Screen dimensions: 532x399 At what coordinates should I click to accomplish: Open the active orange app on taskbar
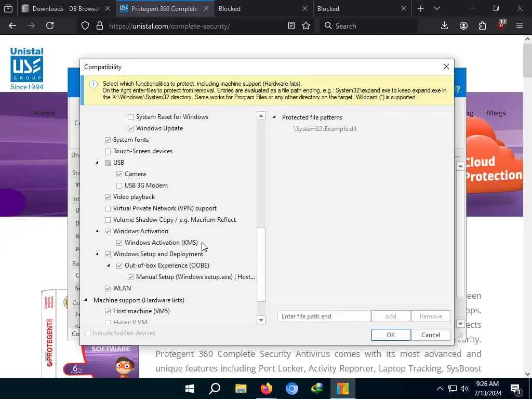pyautogui.click(x=343, y=389)
